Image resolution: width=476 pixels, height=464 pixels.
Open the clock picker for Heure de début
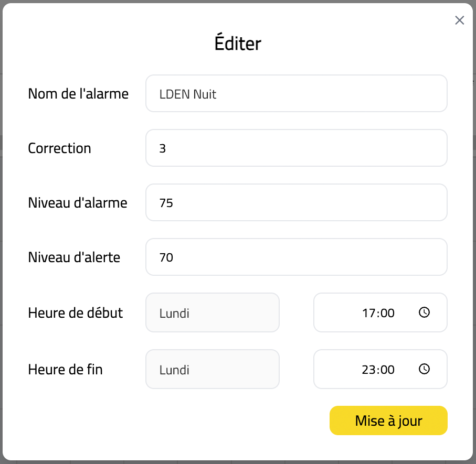pos(424,312)
